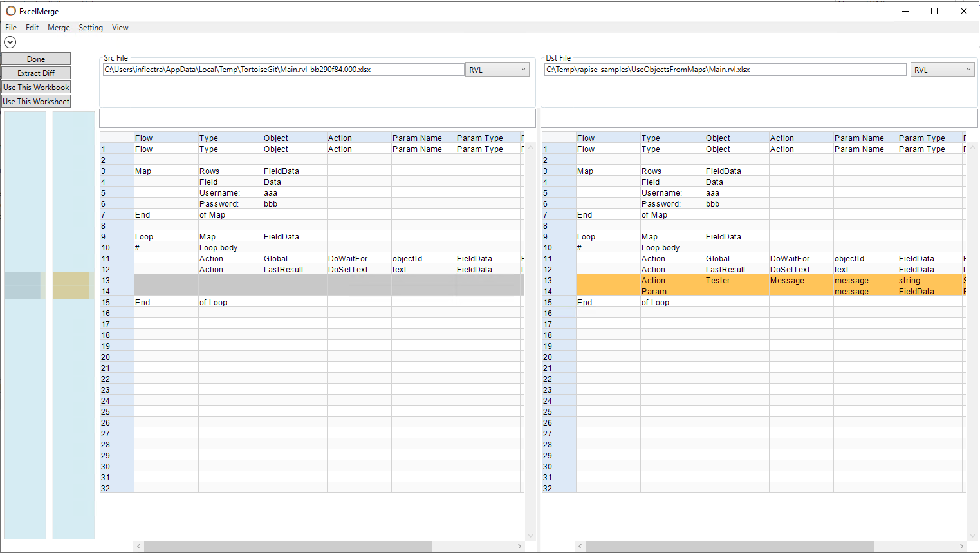
Task: Select orange highlighted Tester cell in row 13
Action: (736, 281)
